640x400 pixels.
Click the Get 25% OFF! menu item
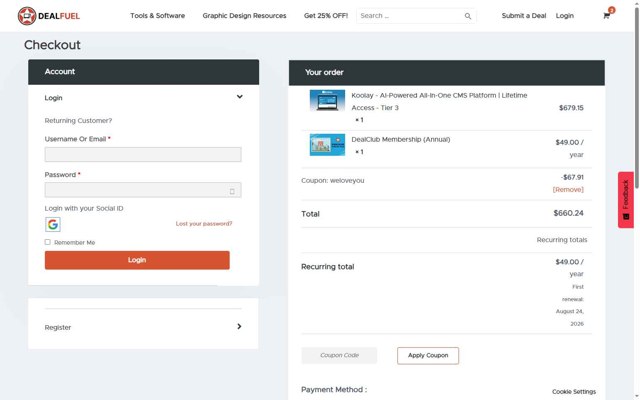coord(326,16)
